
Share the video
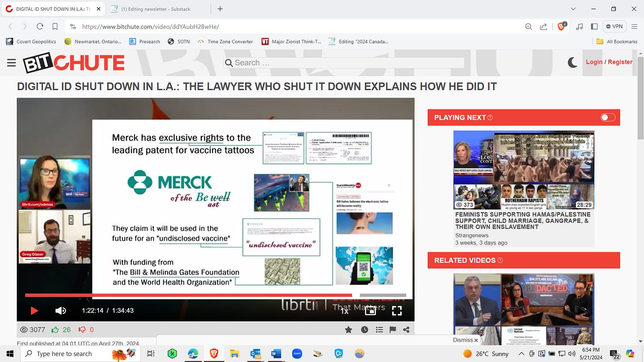coord(406,330)
